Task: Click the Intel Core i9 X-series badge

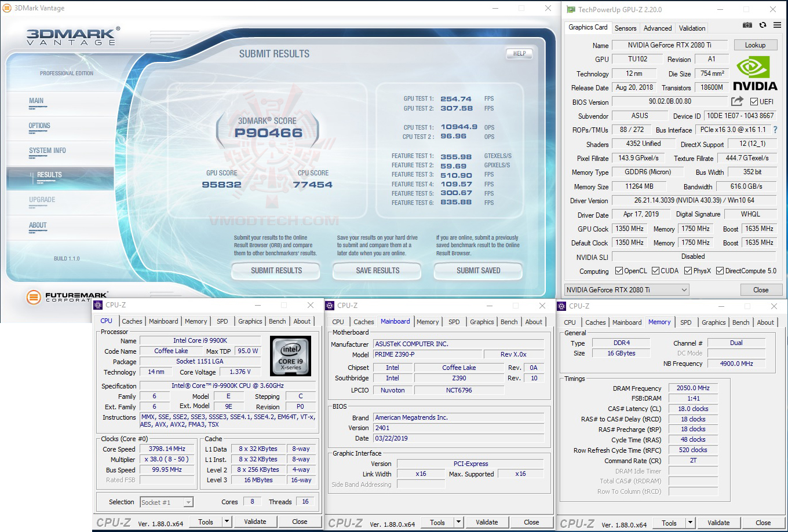Action: (x=290, y=355)
